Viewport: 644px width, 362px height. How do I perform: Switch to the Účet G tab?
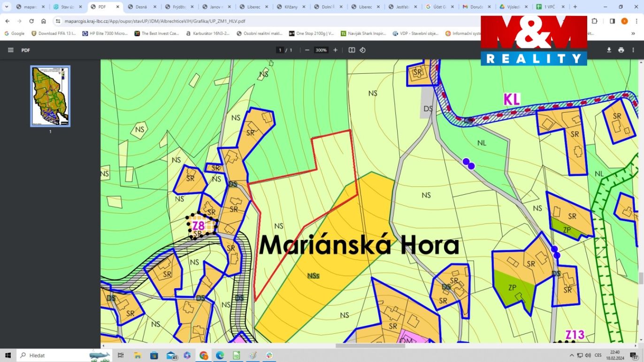coord(439,7)
